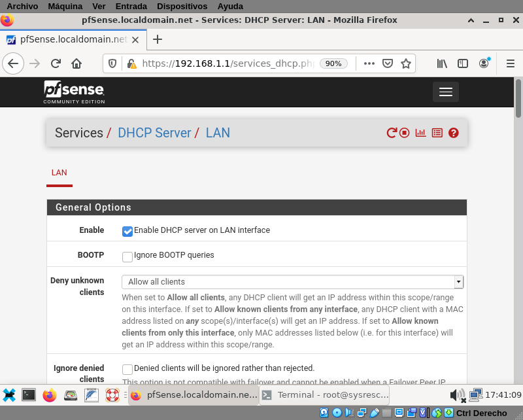Click the VirtualBox hard disk activity indicator
Image resolution: width=523 pixels, height=420 pixels.
324,413
